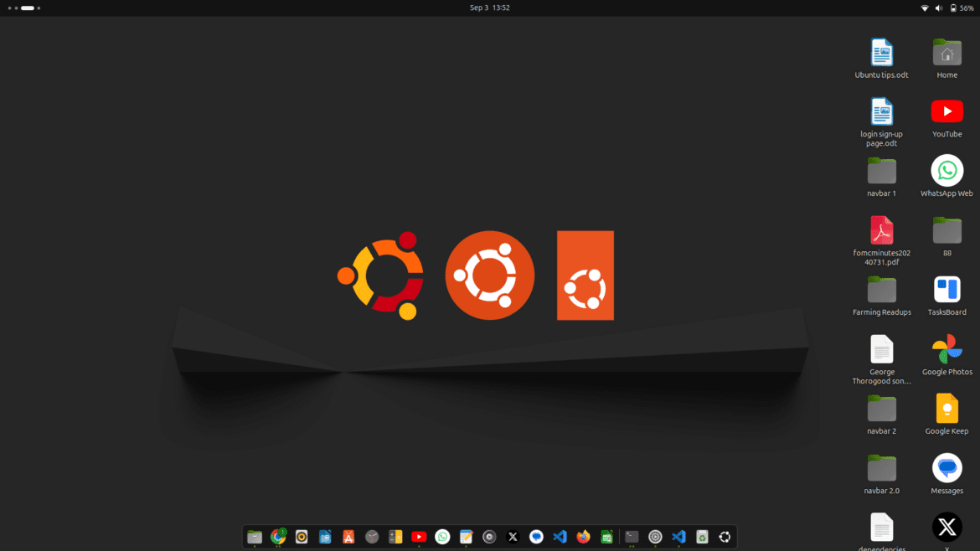Open the Terminal from the dock
The image size is (980, 551).
632,537
